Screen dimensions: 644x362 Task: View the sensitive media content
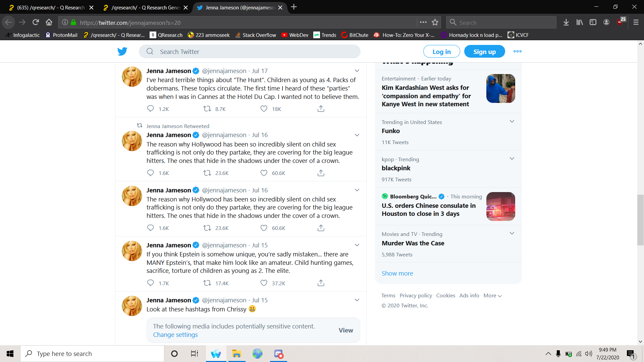(345, 330)
